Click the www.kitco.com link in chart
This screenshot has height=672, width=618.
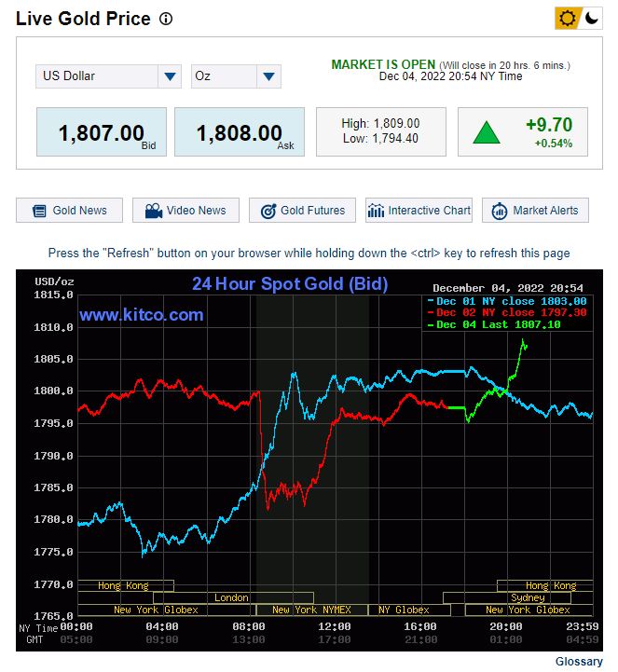tap(142, 315)
